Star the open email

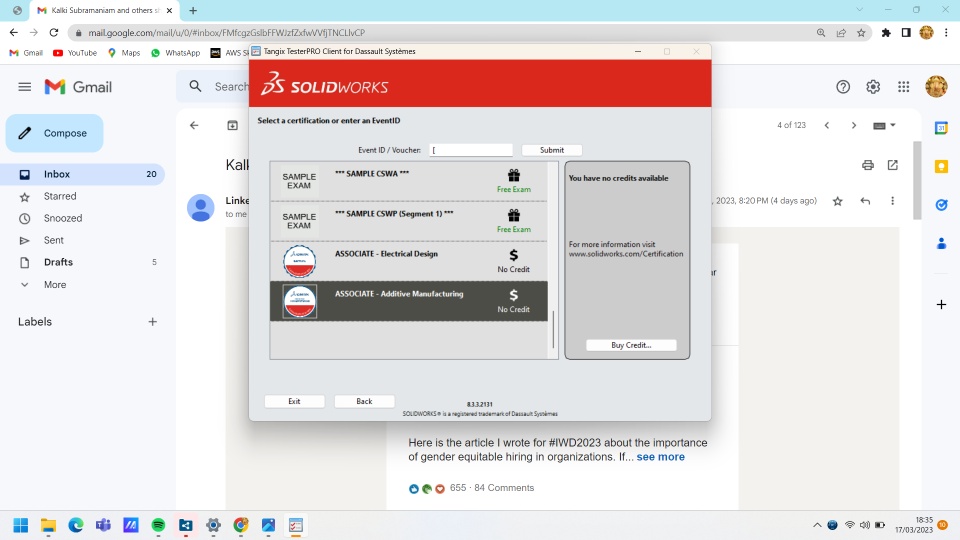(x=838, y=201)
